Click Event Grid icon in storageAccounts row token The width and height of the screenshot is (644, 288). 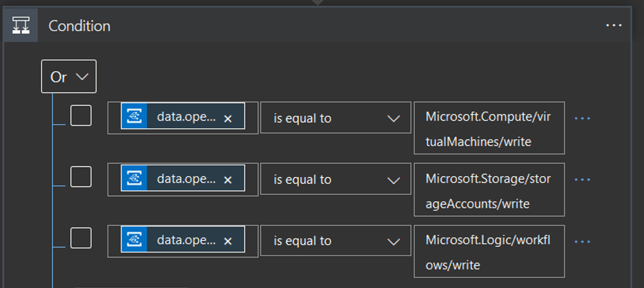134,178
